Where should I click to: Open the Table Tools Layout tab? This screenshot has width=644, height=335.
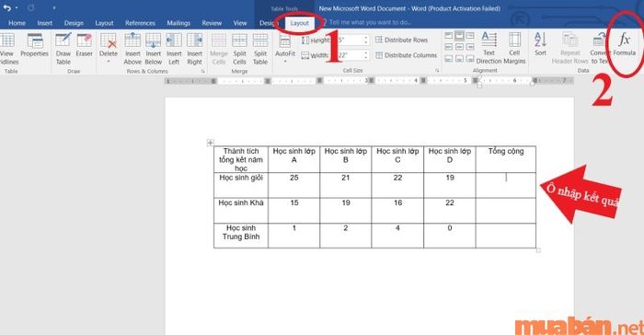tap(299, 23)
